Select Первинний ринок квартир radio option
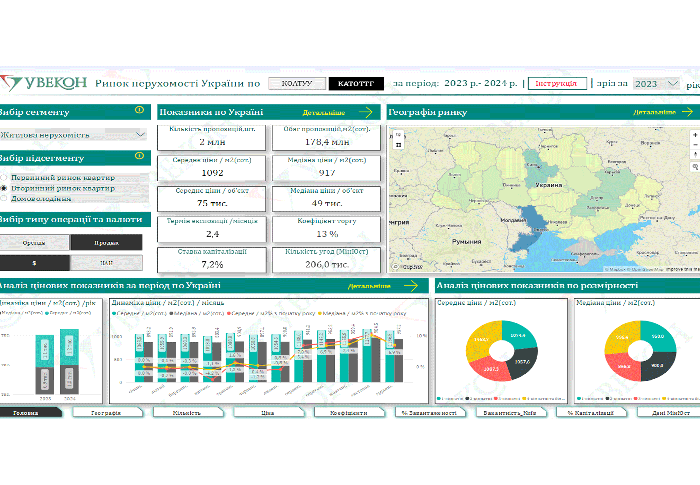700x485 pixels. 4,178
